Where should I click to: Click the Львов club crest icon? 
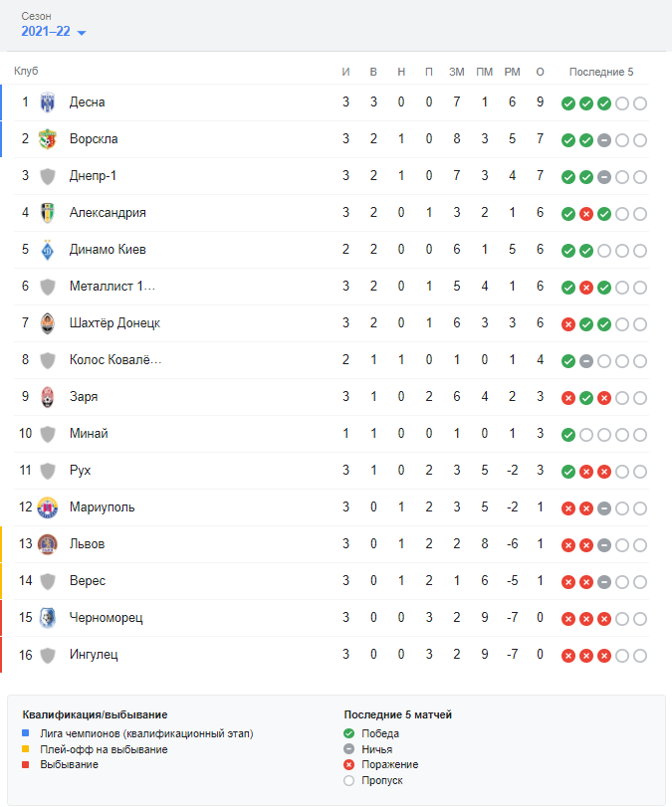(x=48, y=544)
